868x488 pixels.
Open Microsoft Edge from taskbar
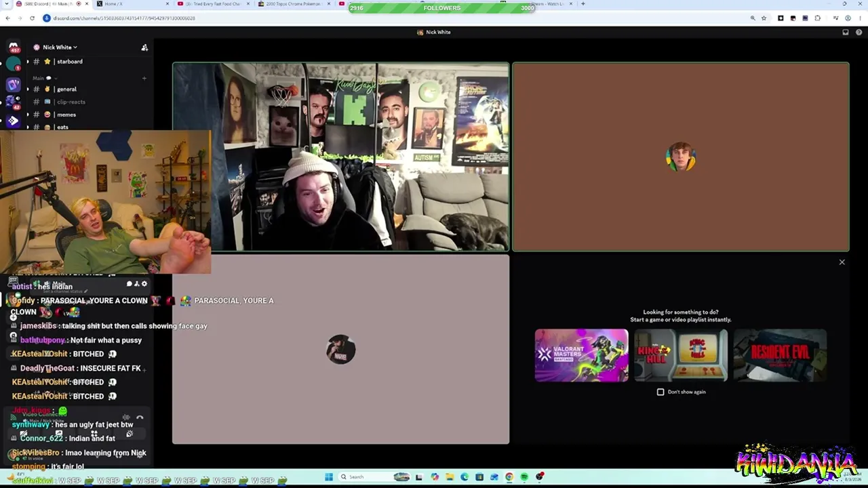[465, 476]
